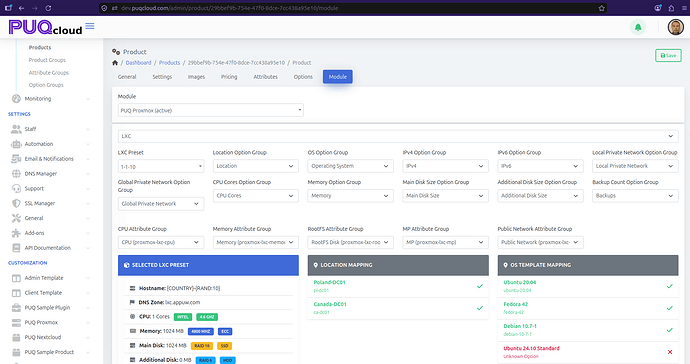Switch to the Settings tab
Screen dimensions: 690x364
click(x=162, y=77)
